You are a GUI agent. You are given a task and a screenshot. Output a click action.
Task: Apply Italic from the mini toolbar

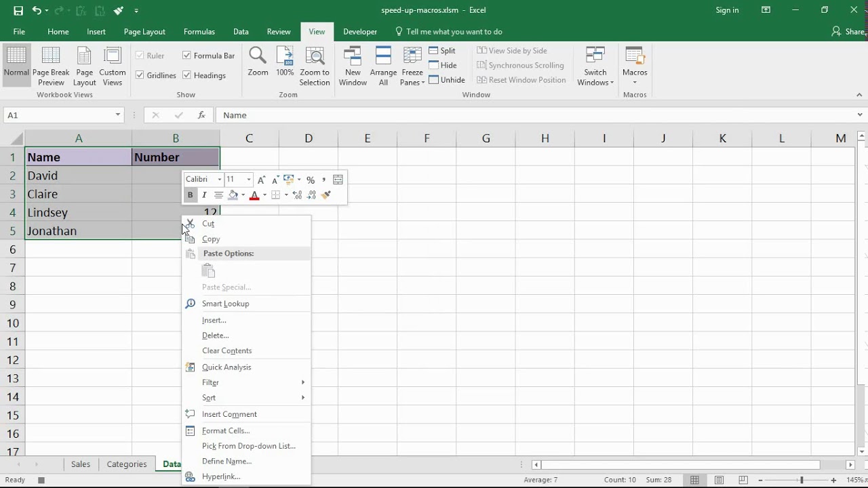(204, 195)
